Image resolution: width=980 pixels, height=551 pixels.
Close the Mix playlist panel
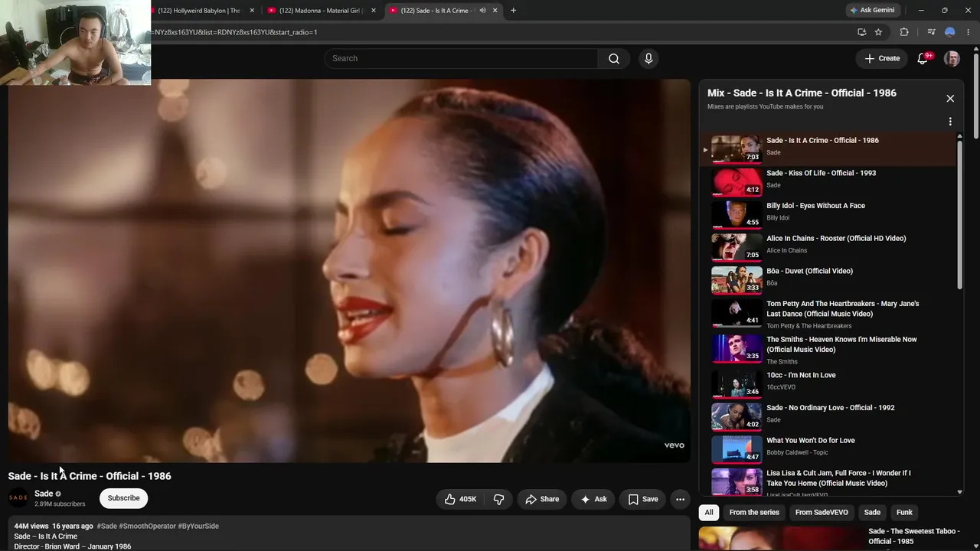tap(950, 99)
